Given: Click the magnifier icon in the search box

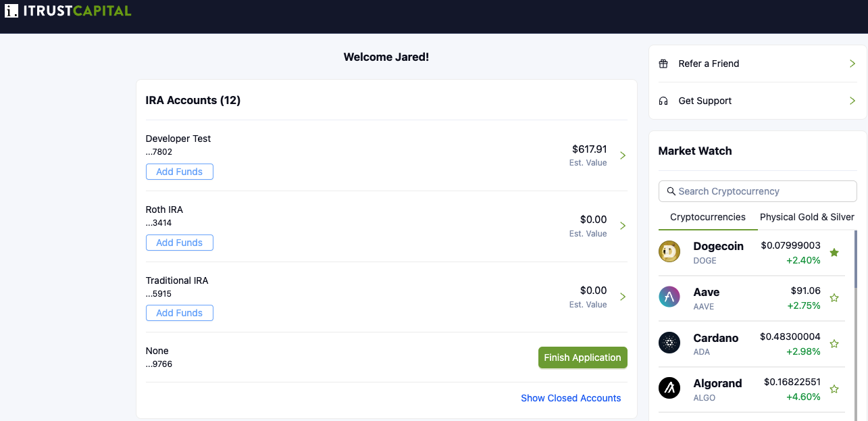Looking at the screenshot, I should point(671,191).
